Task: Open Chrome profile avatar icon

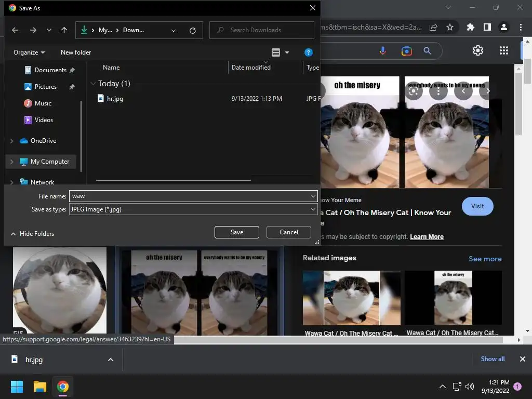Action: [x=504, y=27]
